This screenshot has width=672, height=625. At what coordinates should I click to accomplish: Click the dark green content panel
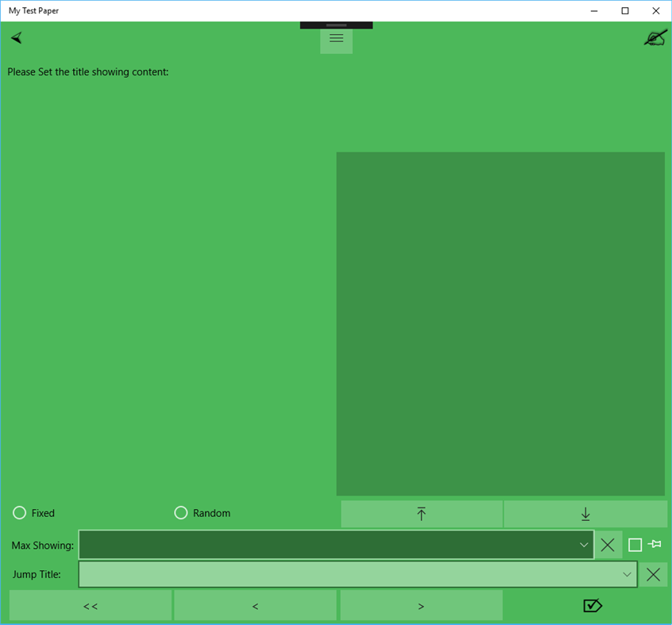(x=500, y=323)
